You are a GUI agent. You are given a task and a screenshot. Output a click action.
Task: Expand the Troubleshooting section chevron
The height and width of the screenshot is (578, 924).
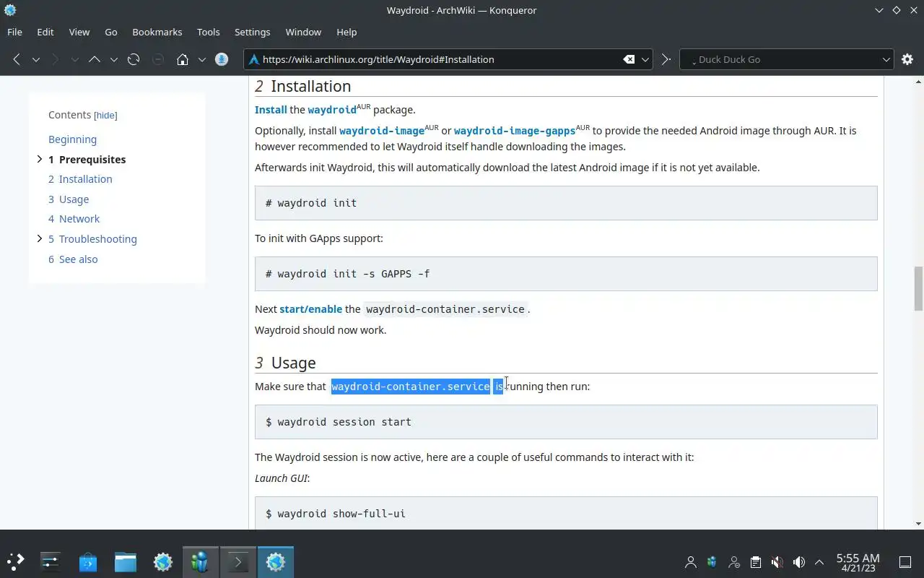click(x=40, y=238)
